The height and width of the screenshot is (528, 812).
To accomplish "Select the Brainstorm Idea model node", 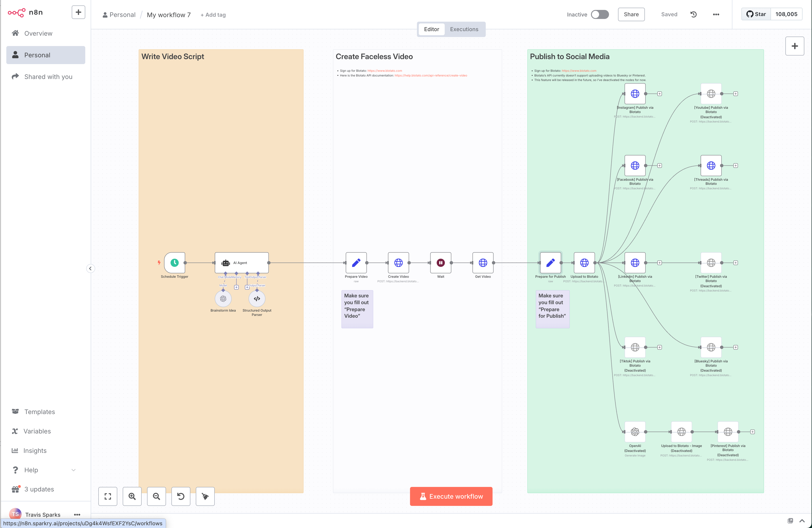I will 223,299.
